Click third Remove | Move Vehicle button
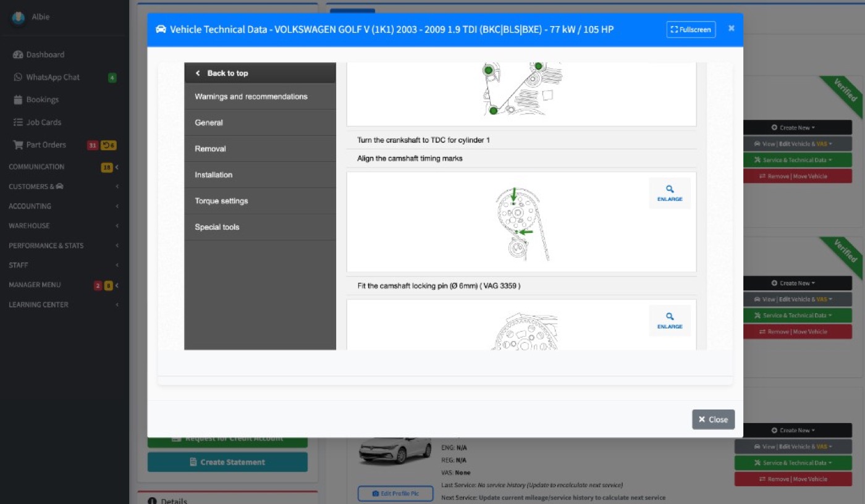Viewport: 865px width, 504px height. (793, 479)
